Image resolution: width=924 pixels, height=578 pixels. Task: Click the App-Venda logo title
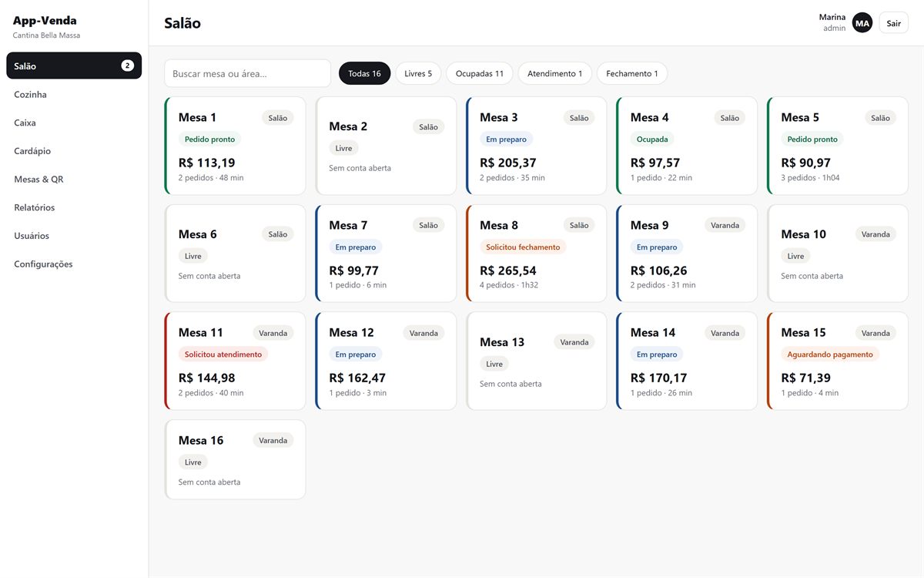tap(45, 20)
